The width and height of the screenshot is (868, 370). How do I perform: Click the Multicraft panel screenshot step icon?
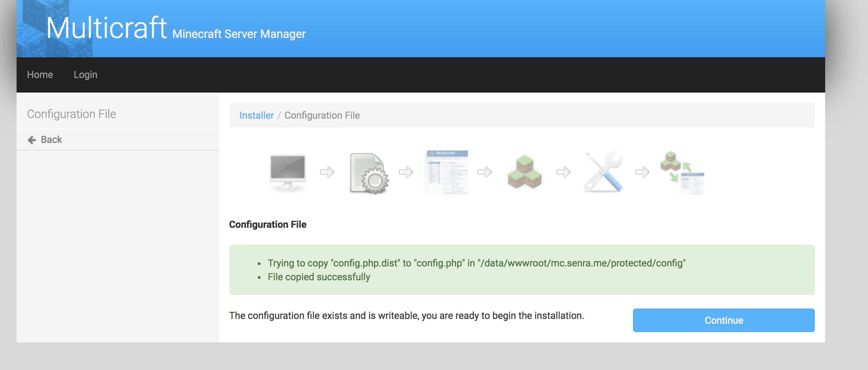445,172
